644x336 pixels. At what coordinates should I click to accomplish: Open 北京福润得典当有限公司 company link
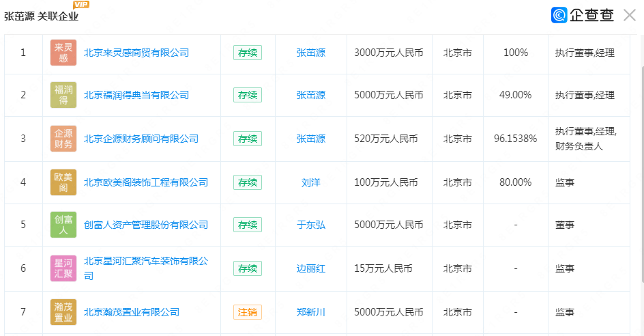click(x=136, y=95)
